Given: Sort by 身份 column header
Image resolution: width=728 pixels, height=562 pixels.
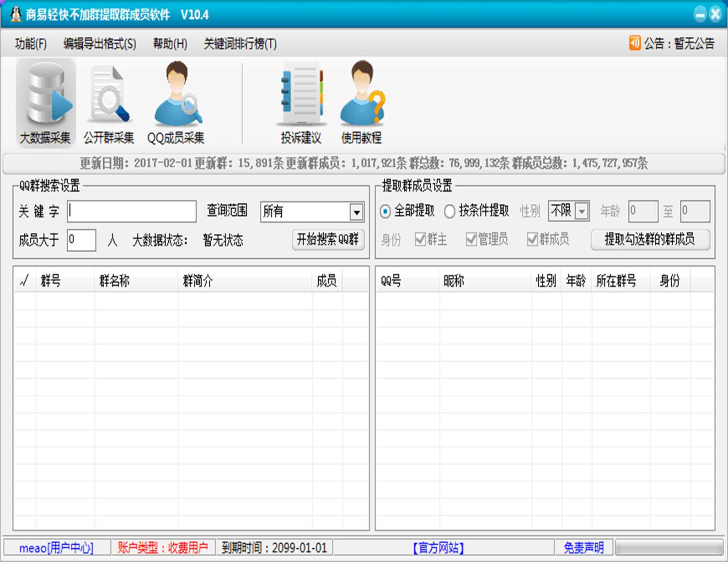Looking at the screenshot, I should coord(670,281).
